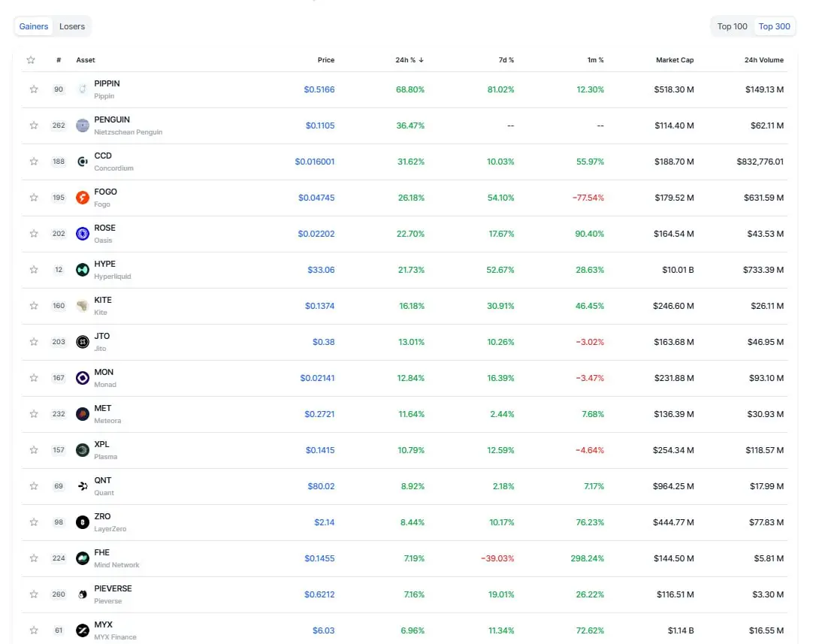The image size is (816, 644).
Task: Star the MET Meteora row
Action: click(34, 414)
